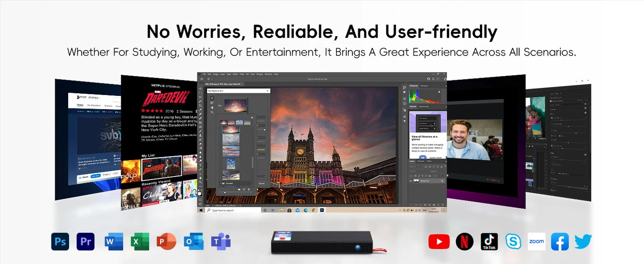Click the Premiere Pro app icon
This screenshot has width=644, height=264.
pos(86,241)
